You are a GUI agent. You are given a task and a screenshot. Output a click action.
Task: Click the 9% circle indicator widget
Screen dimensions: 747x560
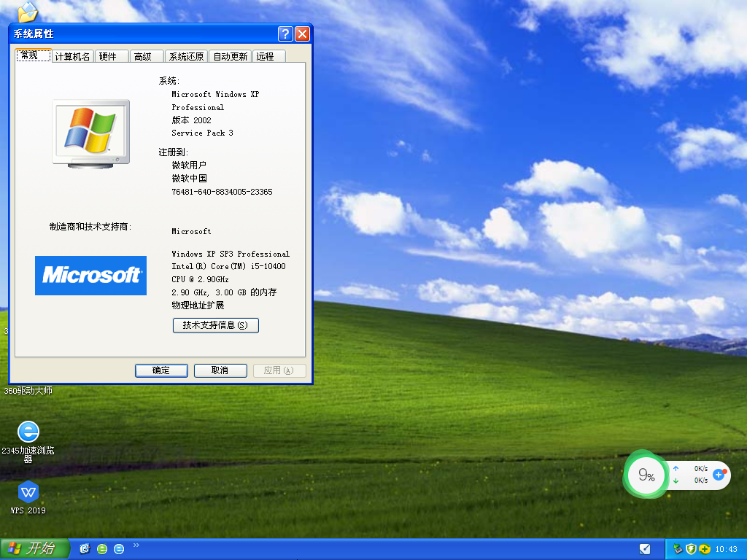pyautogui.click(x=646, y=475)
